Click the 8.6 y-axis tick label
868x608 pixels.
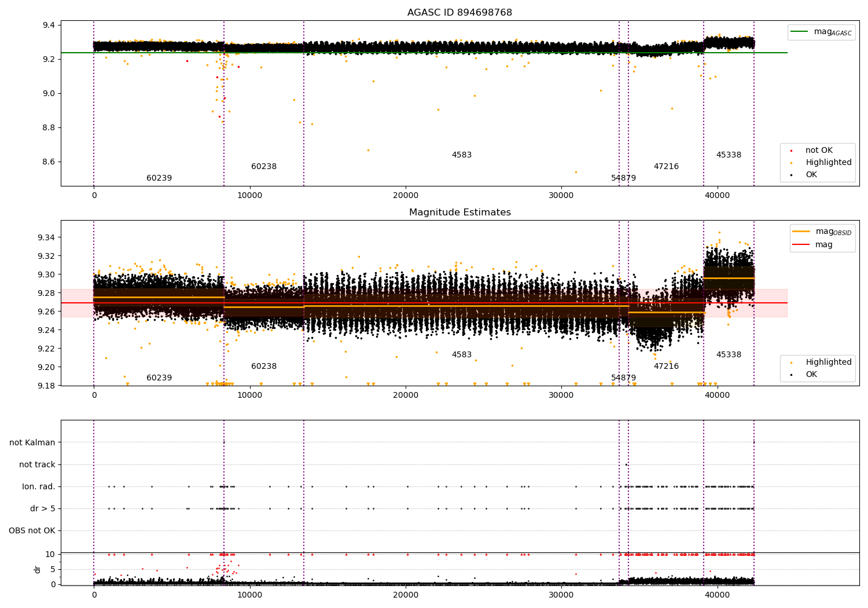(49, 162)
